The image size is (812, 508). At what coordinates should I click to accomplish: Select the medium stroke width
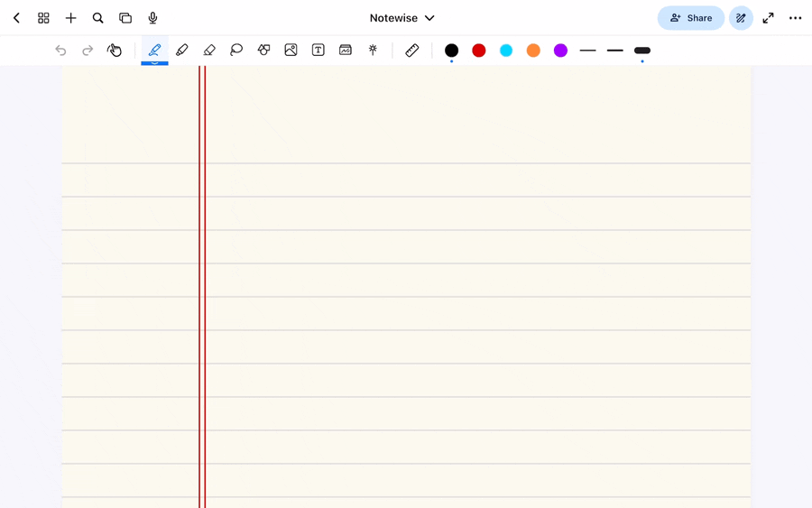[614, 51]
